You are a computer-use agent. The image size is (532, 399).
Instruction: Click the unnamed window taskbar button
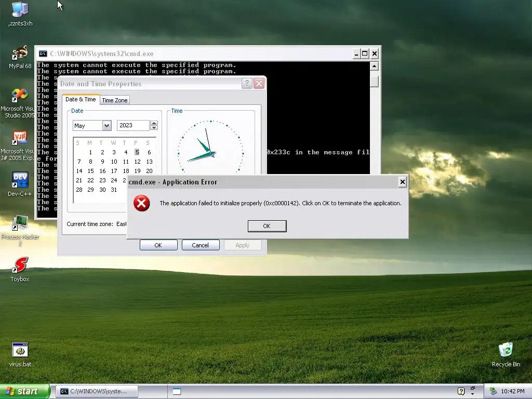(177, 391)
